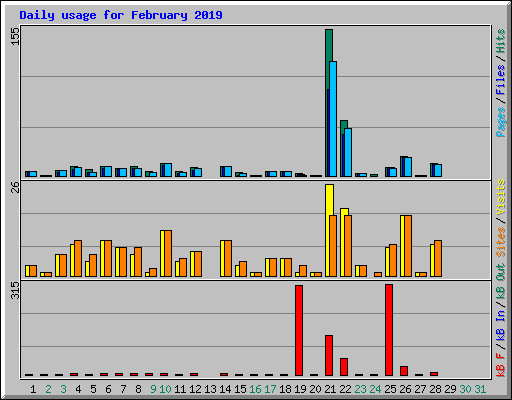Click day label "1" on the x-axis

pyautogui.click(x=33, y=389)
